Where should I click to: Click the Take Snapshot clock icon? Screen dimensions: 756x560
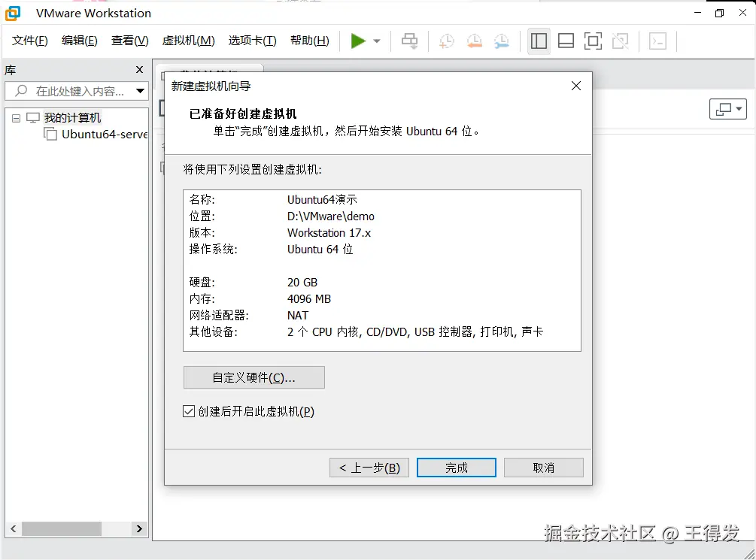(x=447, y=41)
